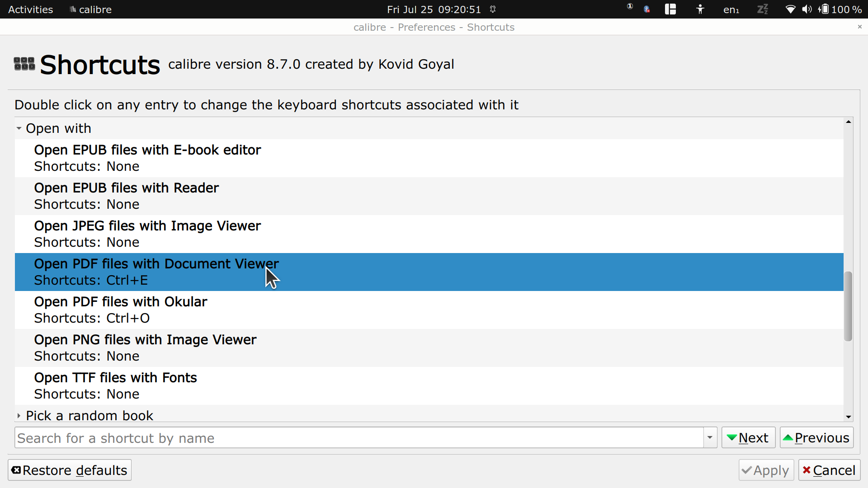The width and height of the screenshot is (868, 488).
Task: Click Restore defaults button
Action: pyautogui.click(x=70, y=470)
